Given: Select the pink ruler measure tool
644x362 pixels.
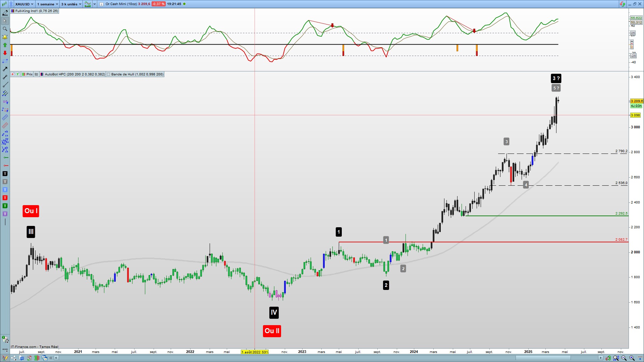Looking at the screenshot, I should (x=5, y=125).
